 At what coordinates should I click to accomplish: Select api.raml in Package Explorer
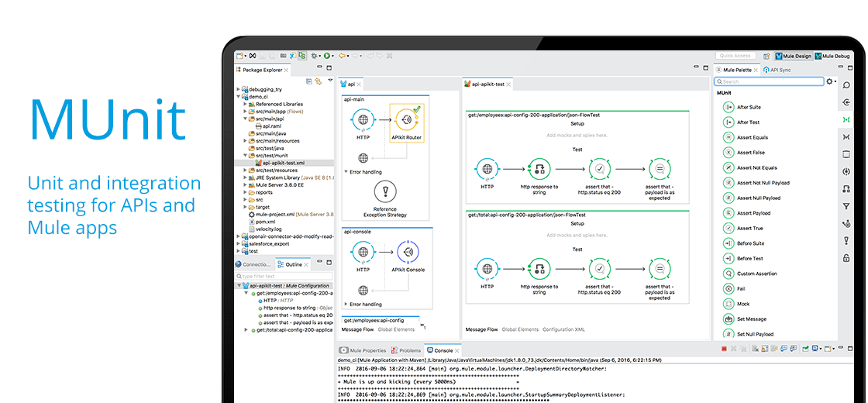268,126
